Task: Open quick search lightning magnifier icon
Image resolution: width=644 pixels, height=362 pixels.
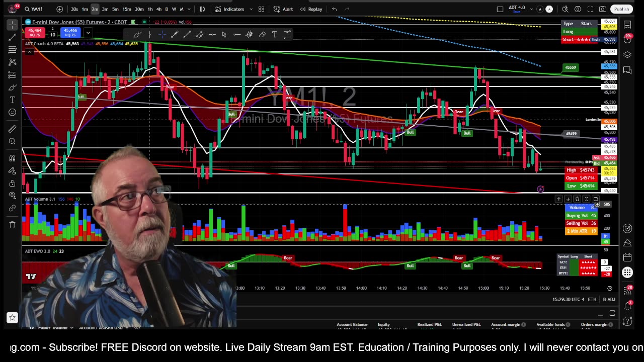Action: click(566, 9)
